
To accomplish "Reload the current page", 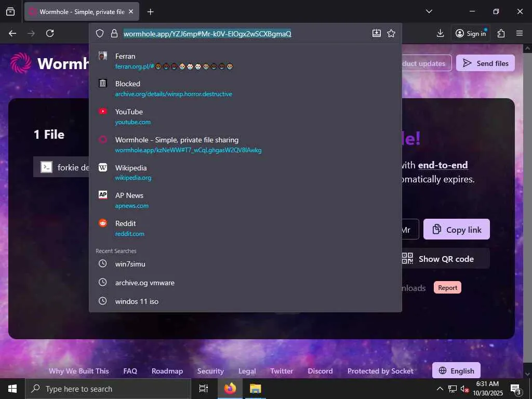I will click(50, 33).
